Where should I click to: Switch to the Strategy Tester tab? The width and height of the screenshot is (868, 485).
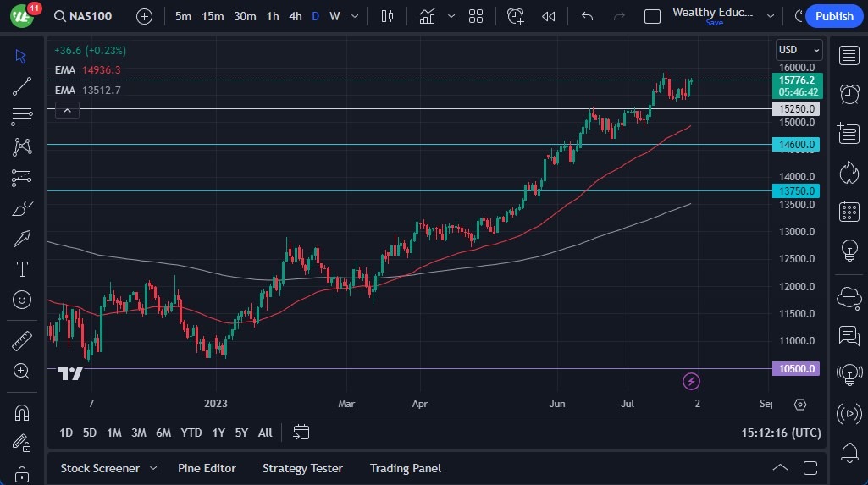point(302,468)
